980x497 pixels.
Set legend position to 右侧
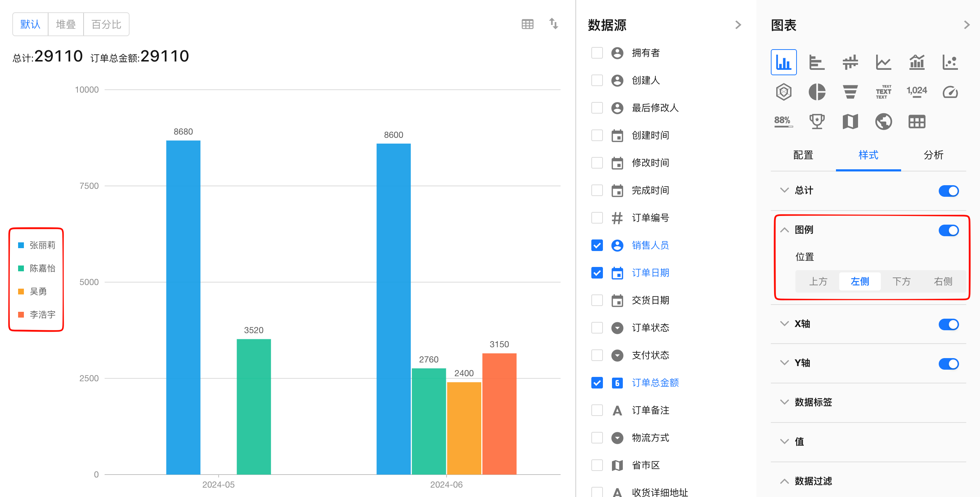click(943, 281)
